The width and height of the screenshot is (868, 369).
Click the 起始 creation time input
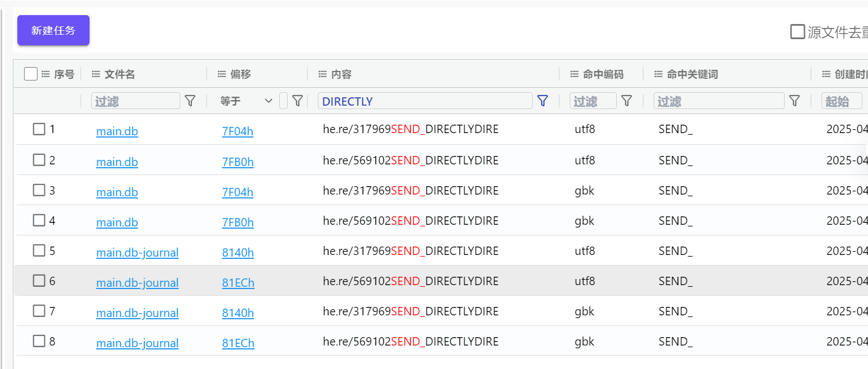pyautogui.click(x=841, y=101)
